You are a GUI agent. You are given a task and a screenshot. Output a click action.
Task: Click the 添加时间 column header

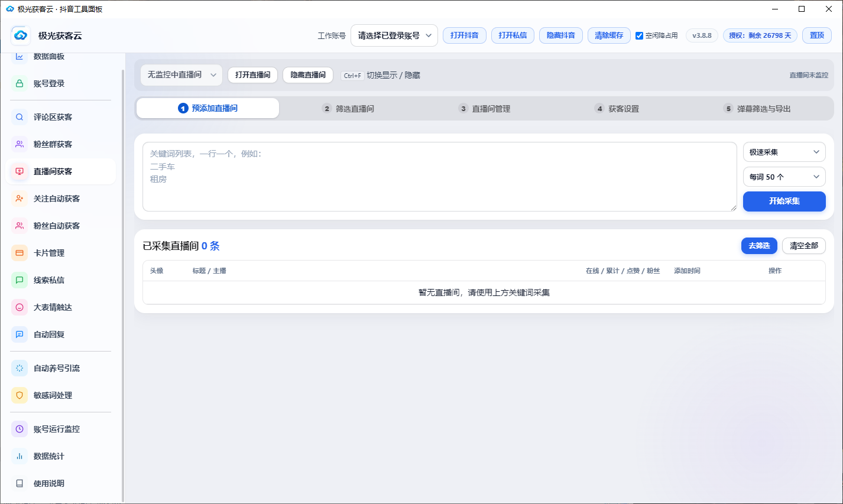click(x=688, y=271)
